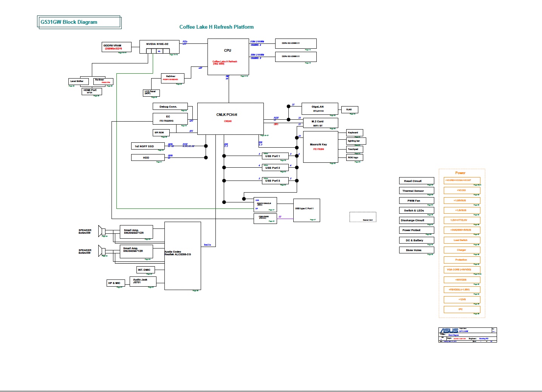542x392 pixels.
Task: Select the orange Power section header
Action: [x=460, y=173]
